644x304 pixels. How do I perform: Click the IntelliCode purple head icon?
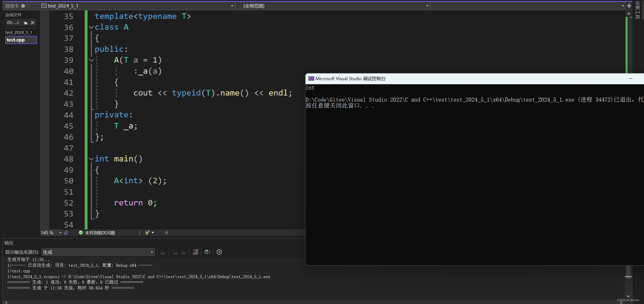coord(66,233)
